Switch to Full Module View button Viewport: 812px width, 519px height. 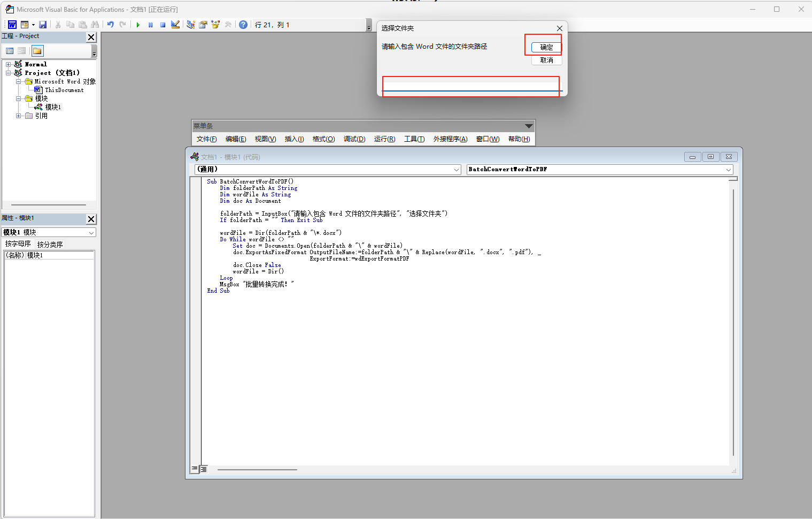pyautogui.click(x=204, y=469)
